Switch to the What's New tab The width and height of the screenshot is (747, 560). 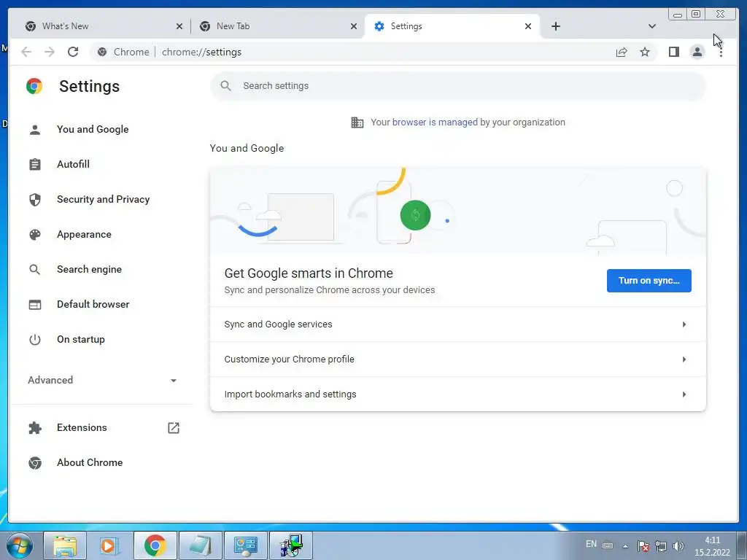[99, 26]
